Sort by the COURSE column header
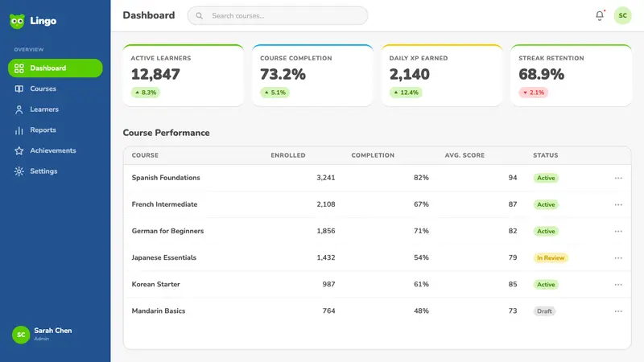The image size is (644, 362). pos(145,155)
